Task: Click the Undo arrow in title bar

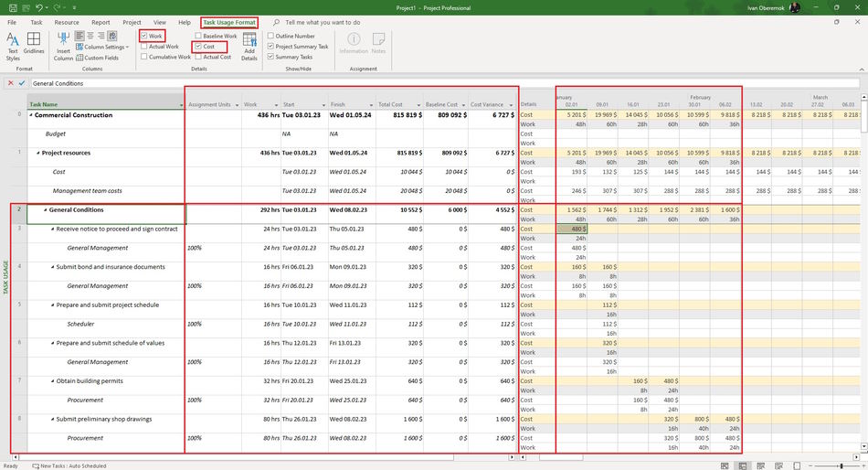Action: (38, 7)
